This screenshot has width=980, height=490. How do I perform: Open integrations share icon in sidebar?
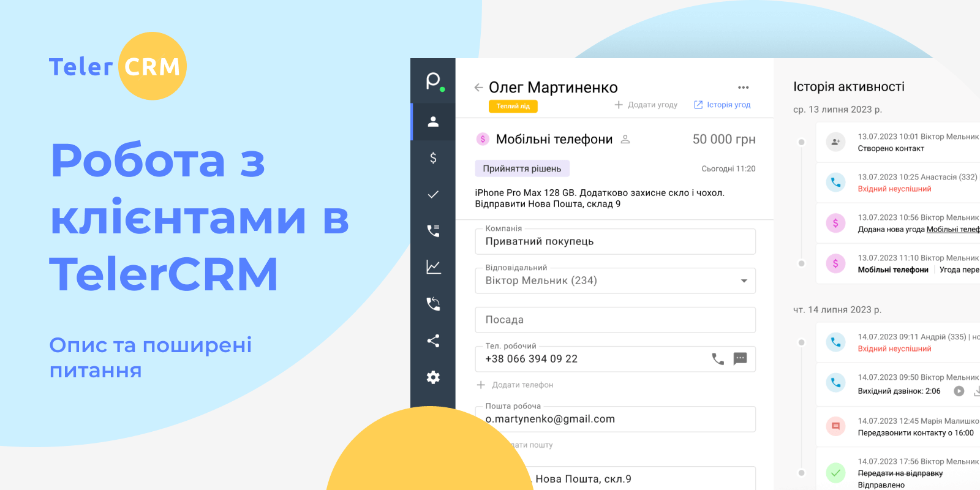pyautogui.click(x=433, y=341)
